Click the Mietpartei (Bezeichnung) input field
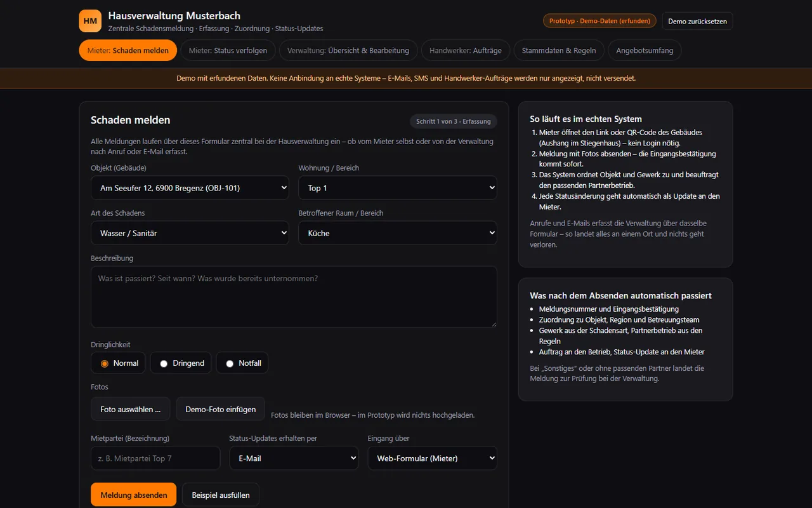The width and height of the screenshot is (812, 508). [155, 458]
